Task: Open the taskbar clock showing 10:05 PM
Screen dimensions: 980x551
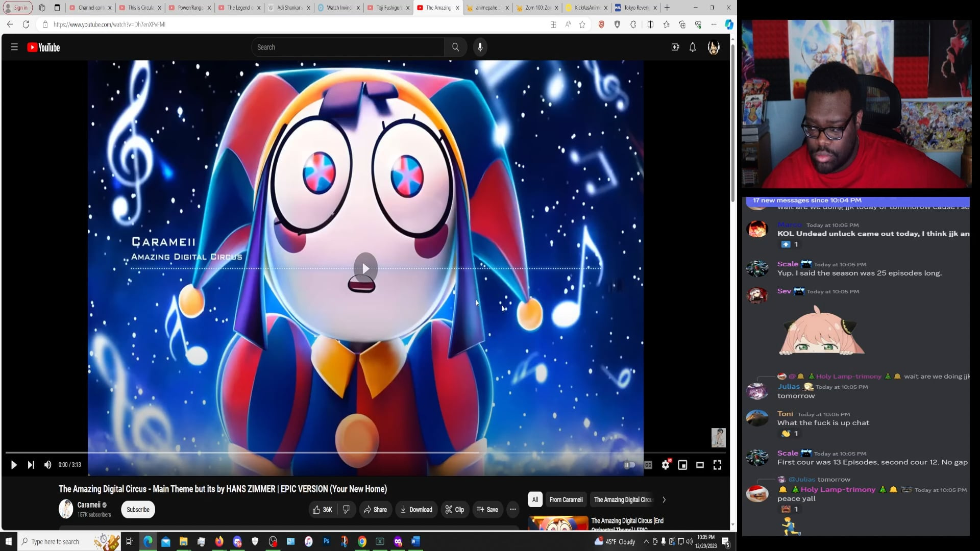Action: (706, 541)
